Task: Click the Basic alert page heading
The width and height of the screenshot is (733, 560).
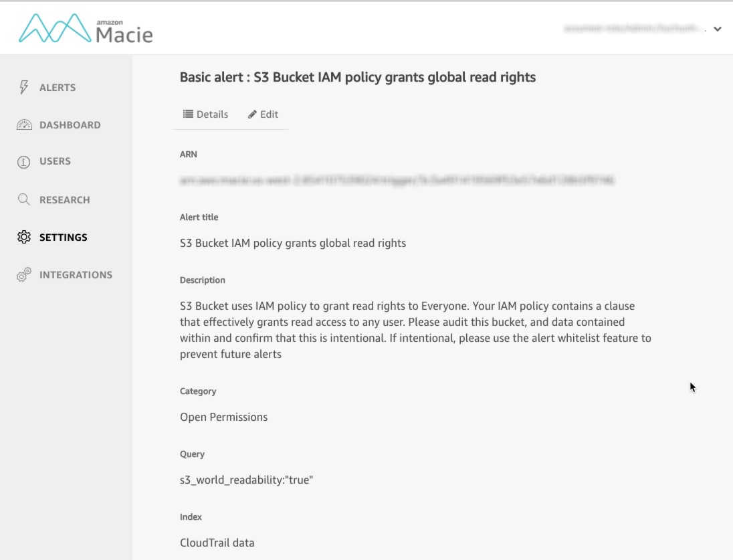Action: click(358, 77)
